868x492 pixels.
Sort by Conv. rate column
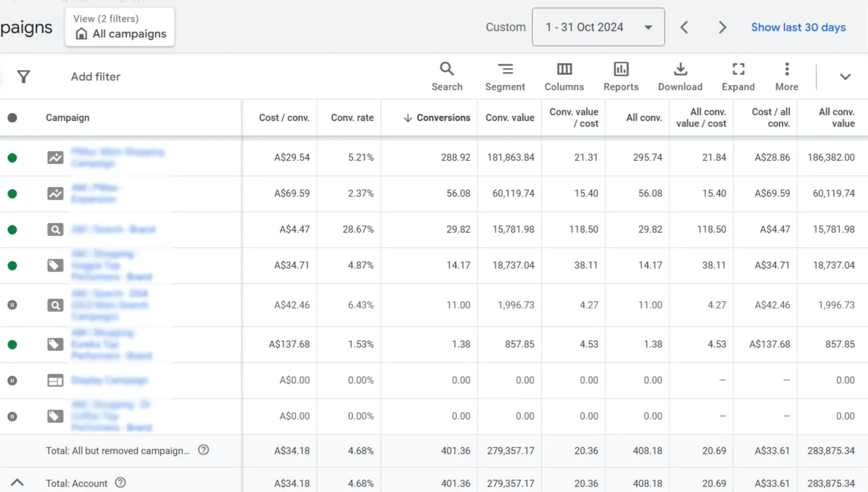pyautogui.click(x=352, y=117)
